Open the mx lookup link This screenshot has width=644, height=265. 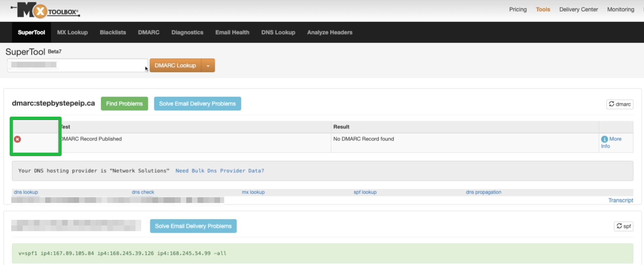point(253,192)
